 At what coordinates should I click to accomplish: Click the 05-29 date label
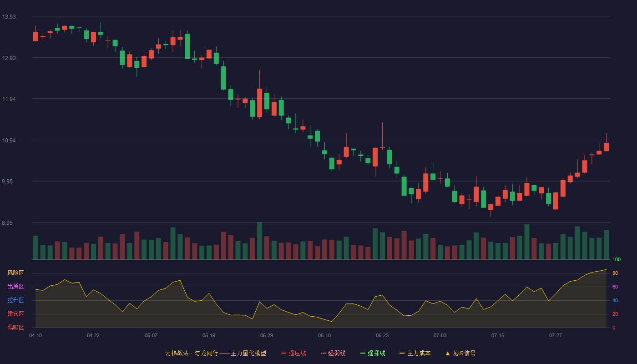coord(267,335)
